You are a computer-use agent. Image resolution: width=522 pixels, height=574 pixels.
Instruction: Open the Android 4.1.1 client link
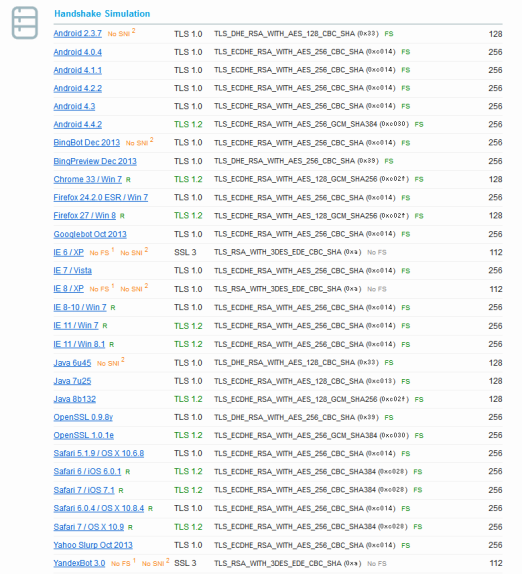(x=78, y=70)
